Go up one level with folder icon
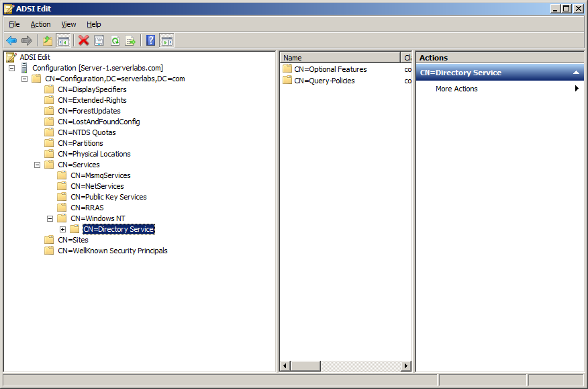588x389 pixels. tap(48, 40)
